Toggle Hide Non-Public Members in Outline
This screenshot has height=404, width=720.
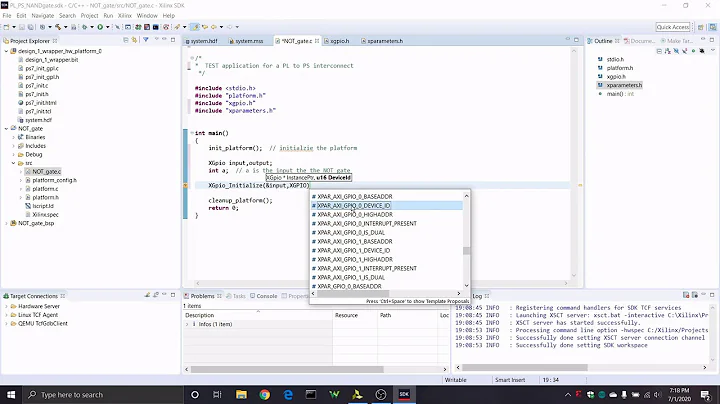click(x=693, y=51)
